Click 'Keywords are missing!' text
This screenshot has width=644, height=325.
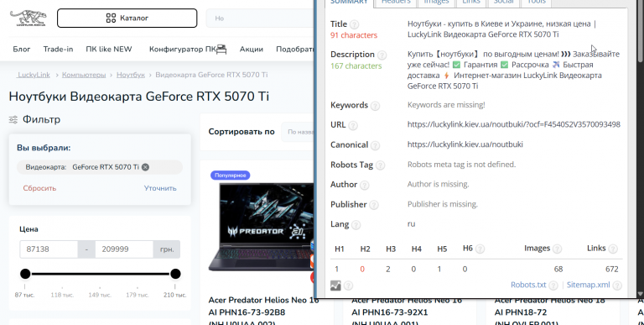click(446, 105)
